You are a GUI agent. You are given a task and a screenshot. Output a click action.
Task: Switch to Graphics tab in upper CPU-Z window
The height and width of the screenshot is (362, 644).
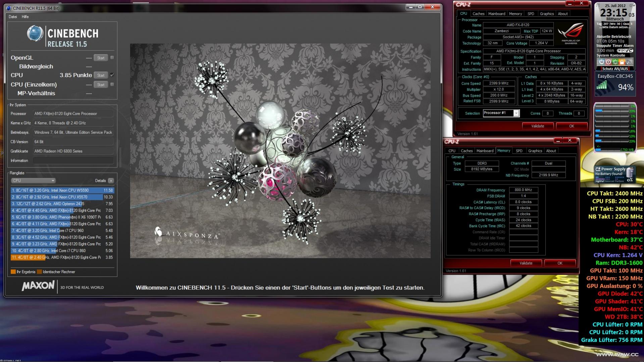[547, 14]
